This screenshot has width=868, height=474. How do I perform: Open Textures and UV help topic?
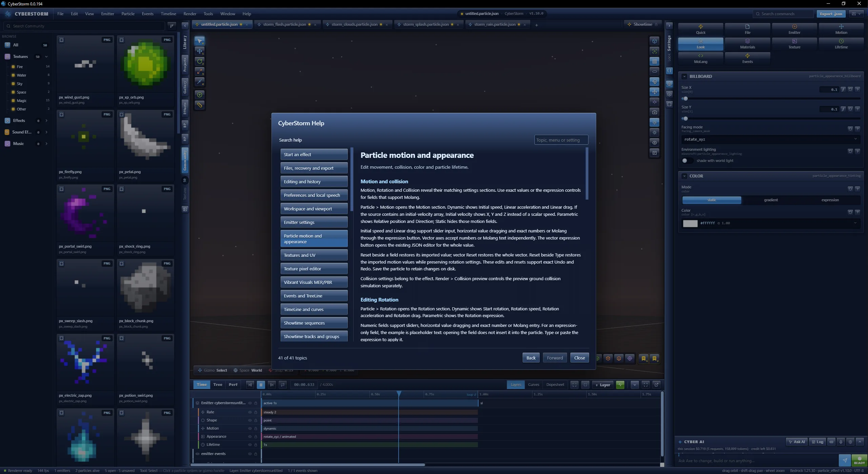[x=314, y=255]
